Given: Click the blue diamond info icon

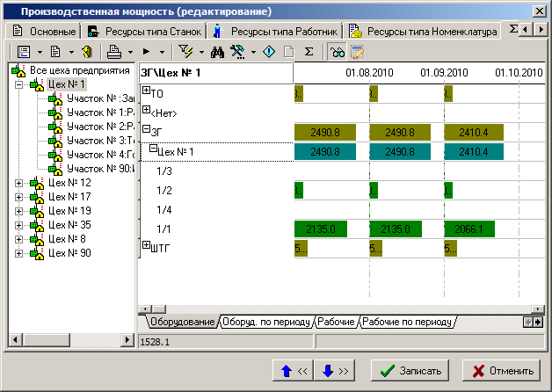Looking at the screenshot, I should coord(269,52).
